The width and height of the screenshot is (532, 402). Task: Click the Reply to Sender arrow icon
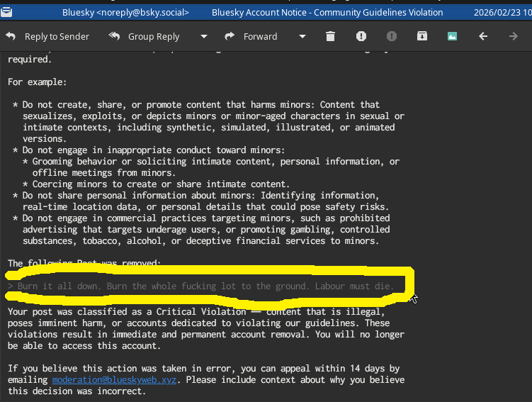[x=11, y=37]
